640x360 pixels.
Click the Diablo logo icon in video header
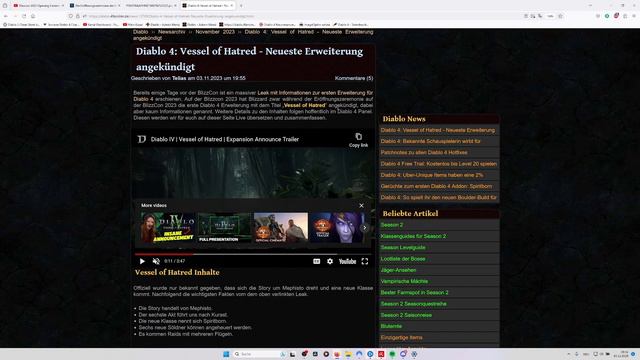[142, 139]
